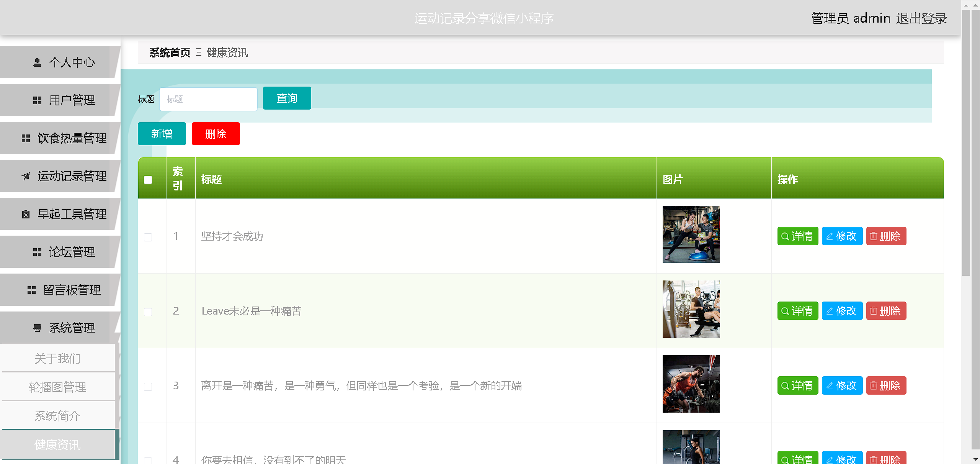
Task: Check the checkbox for row 1 坚持才会成功
Action: pos(148,237)
